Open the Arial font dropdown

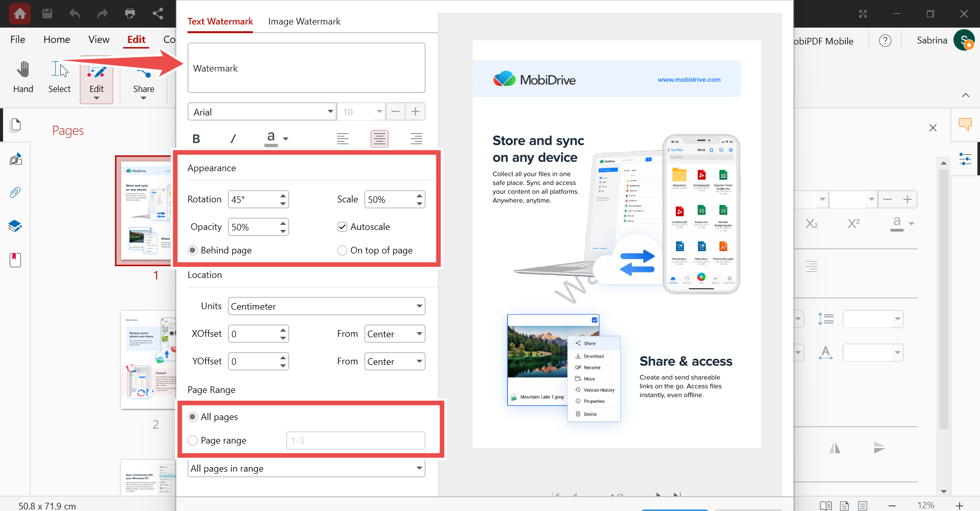(x=262, y=112)
